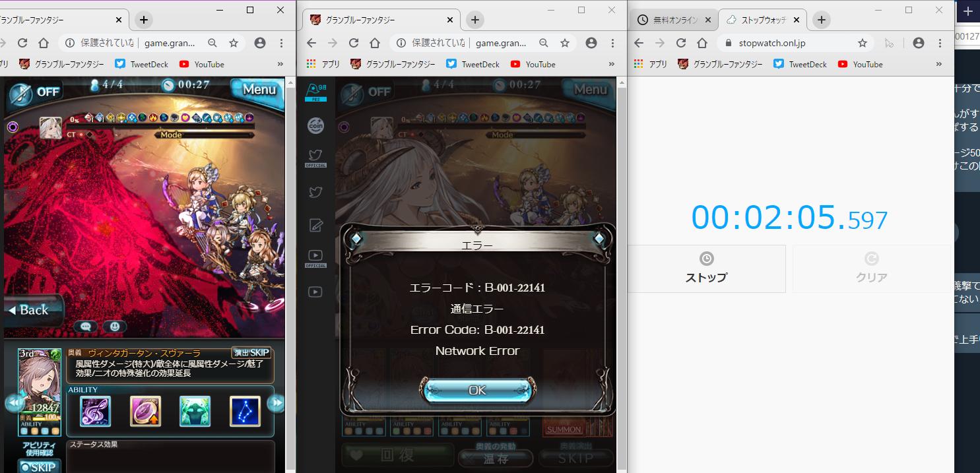
Task: Switch to the 無料オンライン tab
Action: click(x=674, y=20)
